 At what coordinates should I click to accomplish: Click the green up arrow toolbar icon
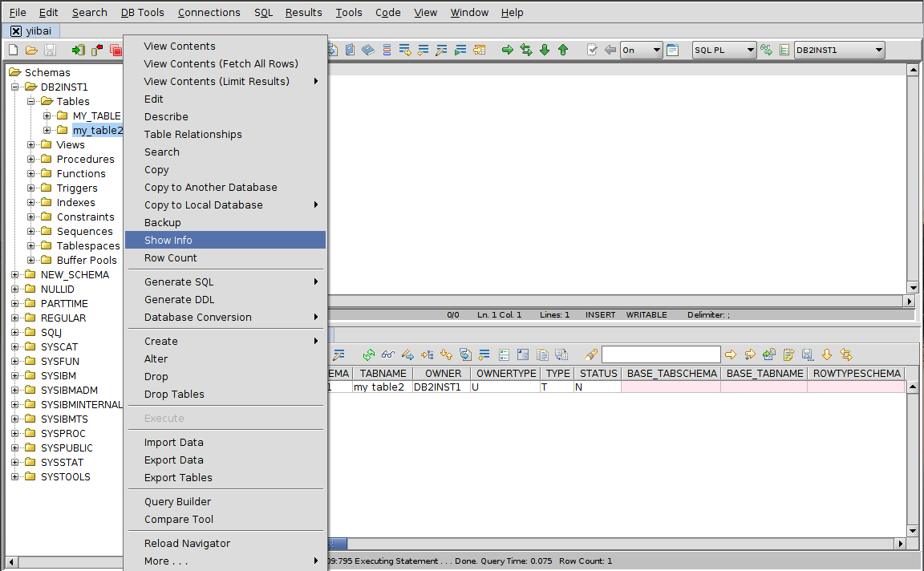(563, 50)
